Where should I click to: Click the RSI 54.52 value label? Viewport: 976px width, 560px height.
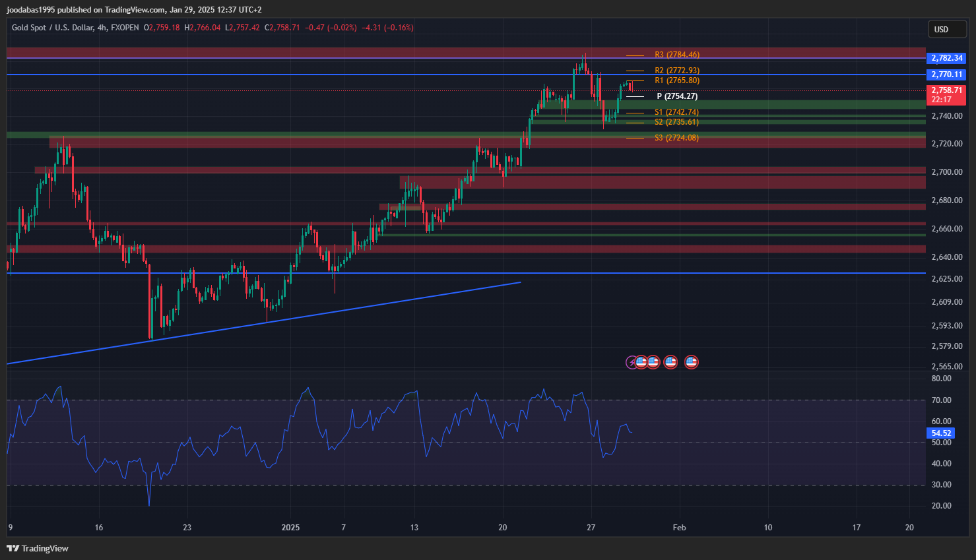tap(940, 433)
